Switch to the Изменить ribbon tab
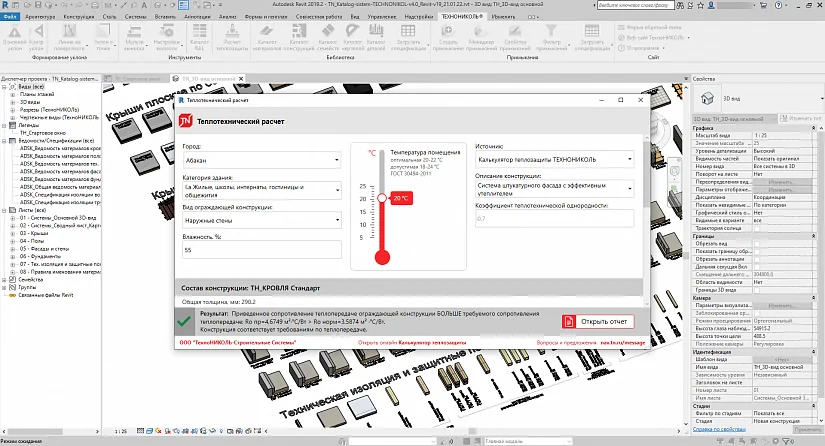The width and height of the screenshot is (825, 446). (x=503, y=16)
